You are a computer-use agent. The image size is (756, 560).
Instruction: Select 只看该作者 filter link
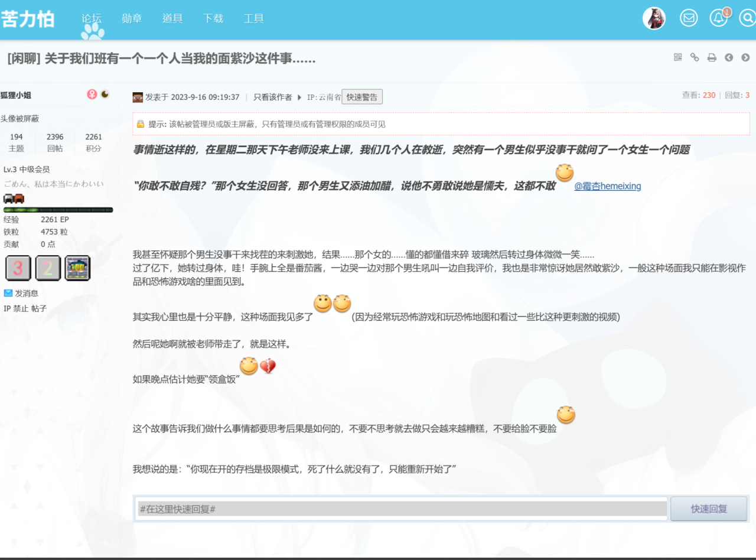(x=273, y=97)
